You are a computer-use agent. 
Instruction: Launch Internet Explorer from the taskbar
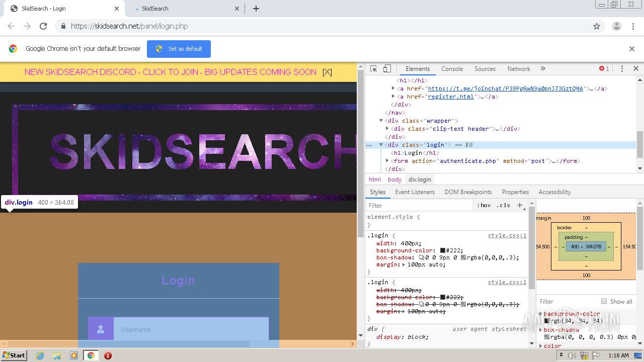point(40,355)
